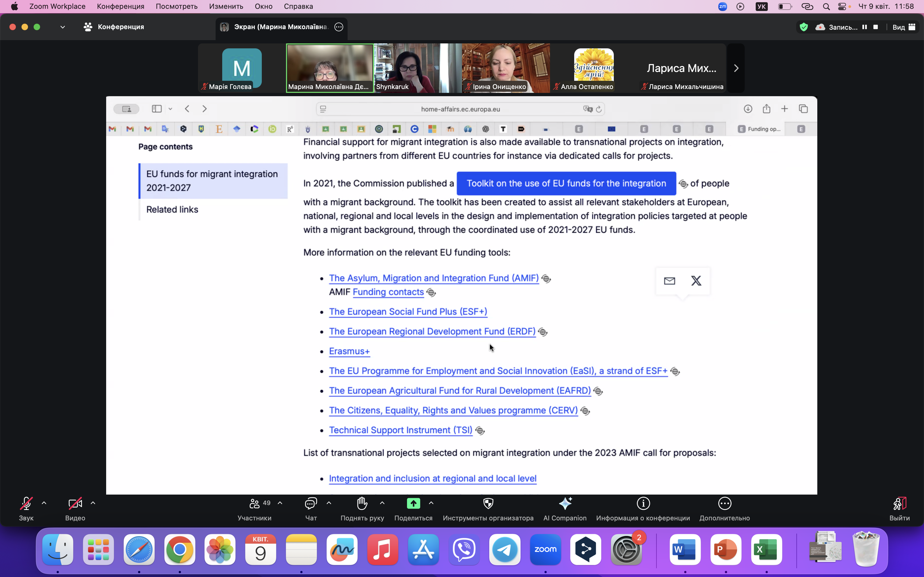
Task: Unmute the microphone
Action: pyautogui.click(x=26, y=504)
